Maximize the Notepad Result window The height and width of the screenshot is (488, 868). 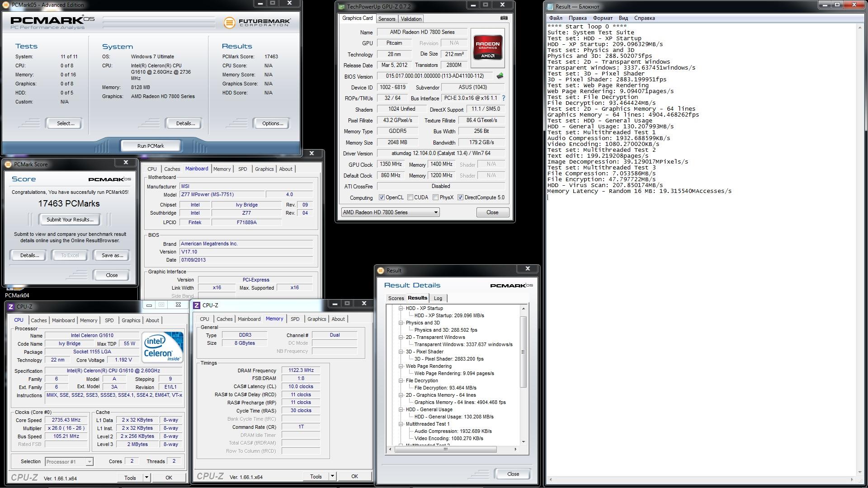point(837,5)
